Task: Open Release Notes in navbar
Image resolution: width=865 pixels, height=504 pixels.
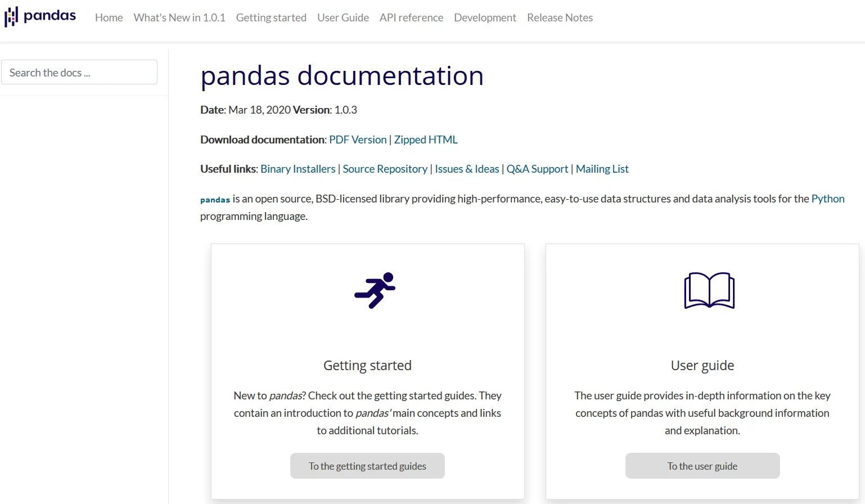Action: 560,17
